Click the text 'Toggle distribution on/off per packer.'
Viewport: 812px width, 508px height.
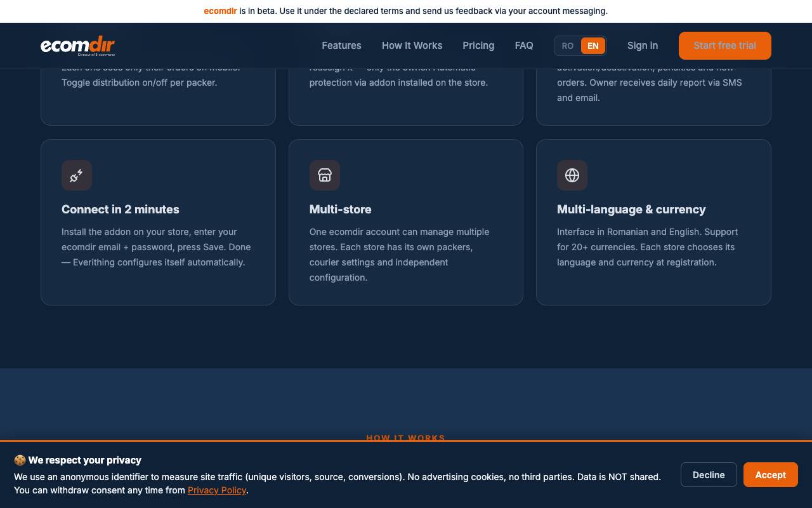tap(139, 83)
